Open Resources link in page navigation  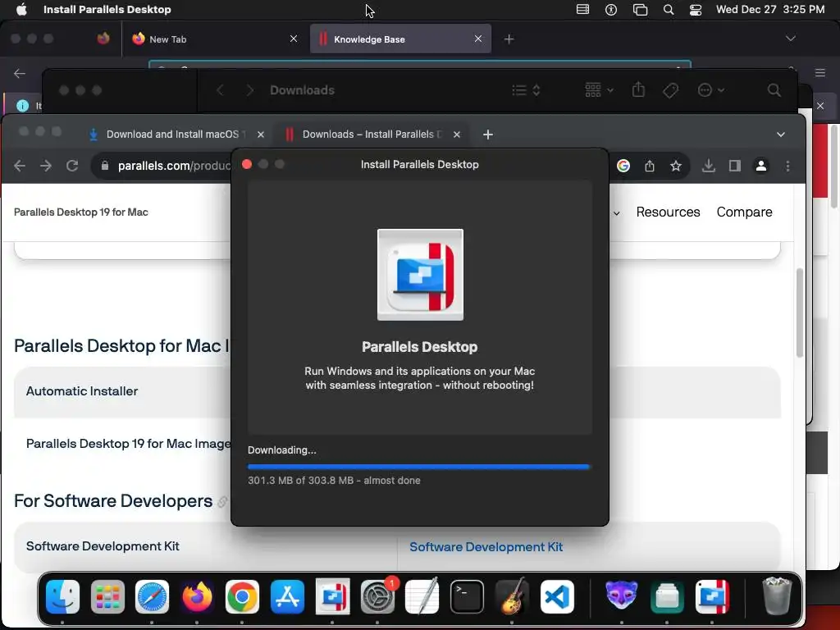tap(668, 212)
